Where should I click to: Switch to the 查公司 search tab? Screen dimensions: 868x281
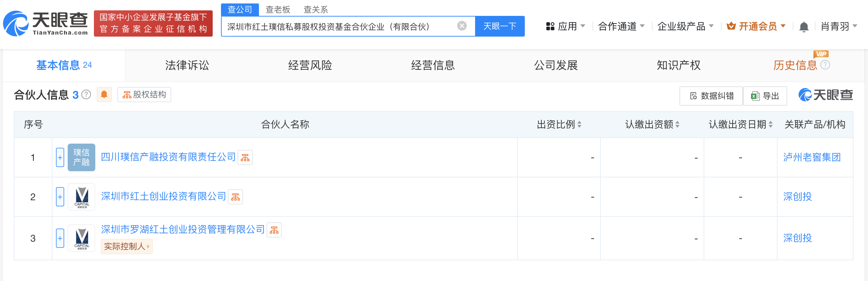click(x=240, y=9)
